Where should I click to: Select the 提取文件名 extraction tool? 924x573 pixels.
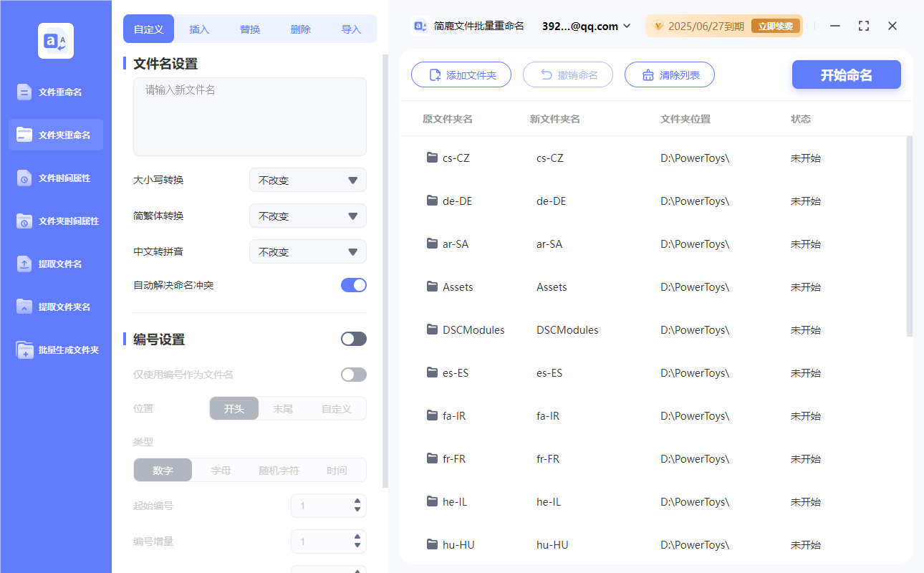pos(55,264)
